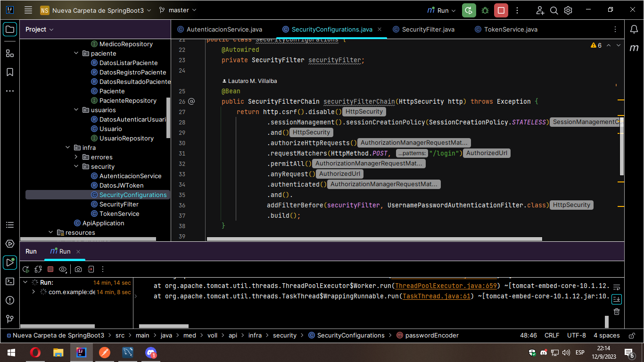Open the Project tool window folder icon
Screen dimensions: 644x362
(x=10, y=29)
